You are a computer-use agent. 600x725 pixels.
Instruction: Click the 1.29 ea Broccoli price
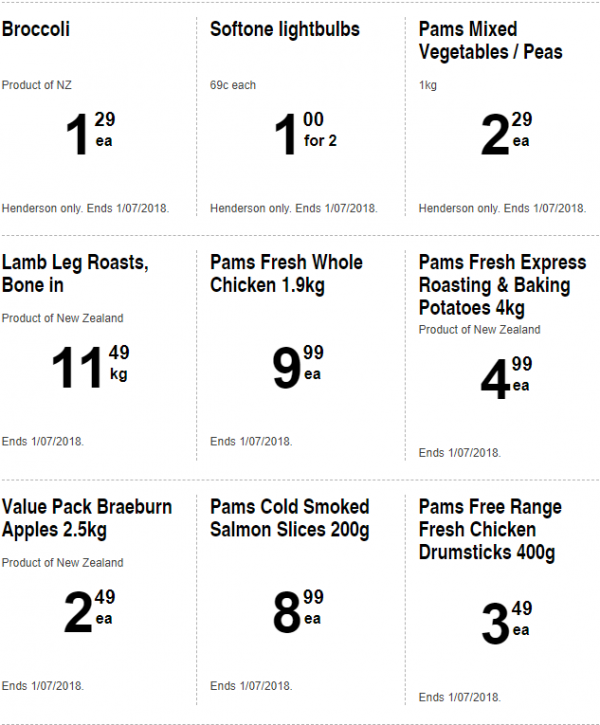[90, 134]
